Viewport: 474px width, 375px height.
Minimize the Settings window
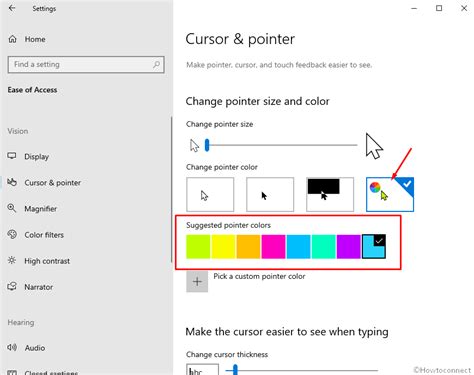[414, 8]
